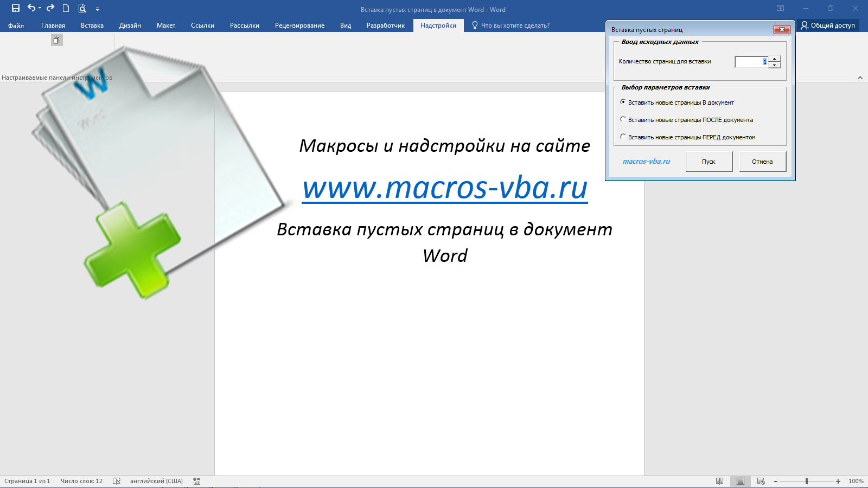Click the blank pages add-in icon on ribbon

tap(56, 40)
